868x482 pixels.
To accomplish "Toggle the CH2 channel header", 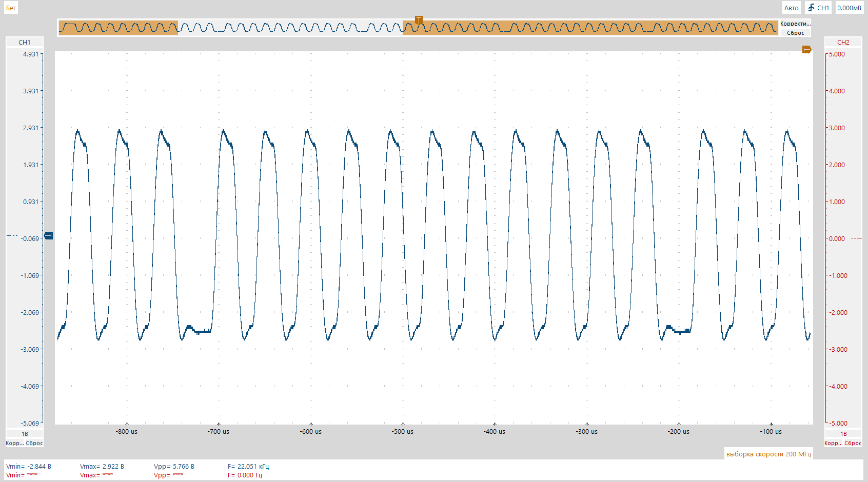I will 843,42.
